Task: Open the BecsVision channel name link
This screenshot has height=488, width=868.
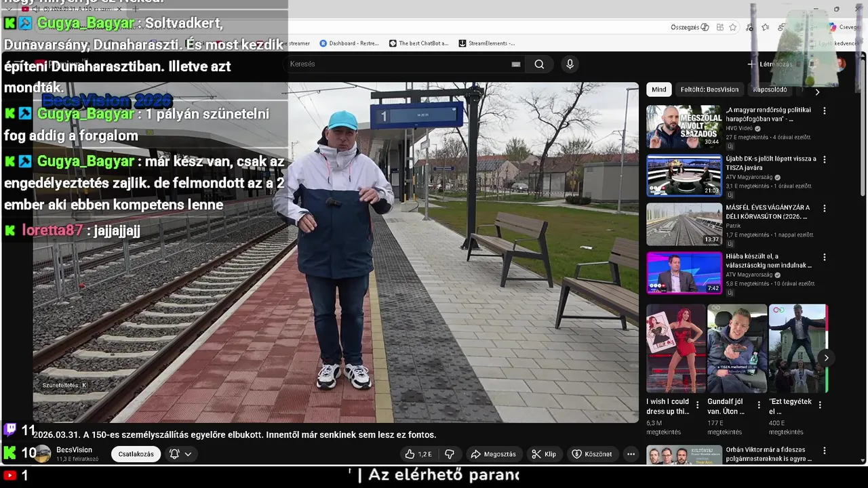Action: (x=74, y=450)
